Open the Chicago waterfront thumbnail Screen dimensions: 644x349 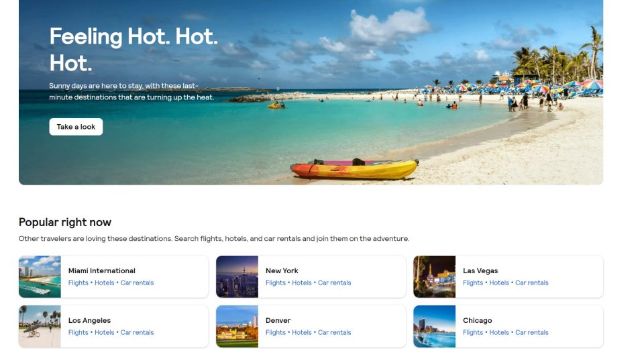[x=435, y=326]
